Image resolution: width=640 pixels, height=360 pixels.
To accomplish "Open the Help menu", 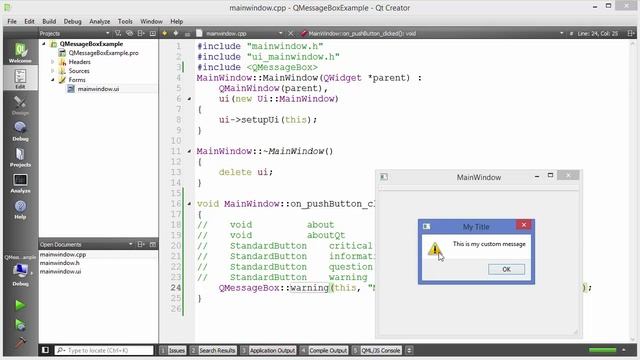I will [x=176, y=21].
